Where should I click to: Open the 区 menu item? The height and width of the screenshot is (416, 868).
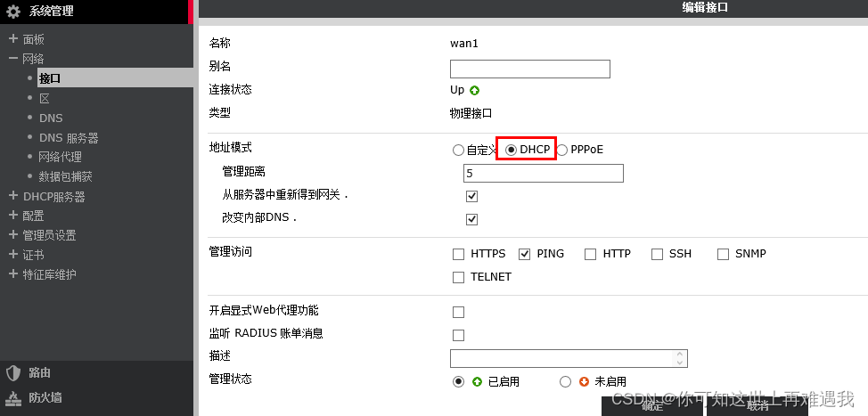coord(45,99)
